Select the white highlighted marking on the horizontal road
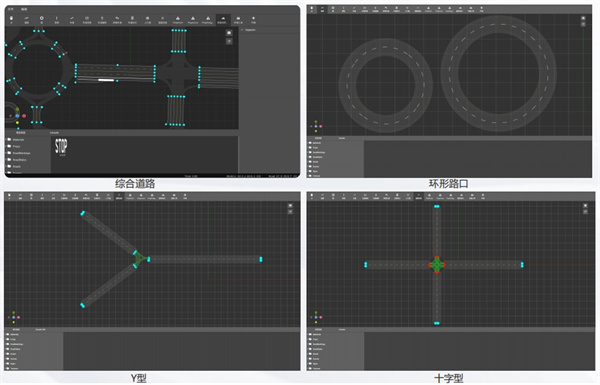The width and height of the screenshot is (600, 385). click(x=106, y=80)
